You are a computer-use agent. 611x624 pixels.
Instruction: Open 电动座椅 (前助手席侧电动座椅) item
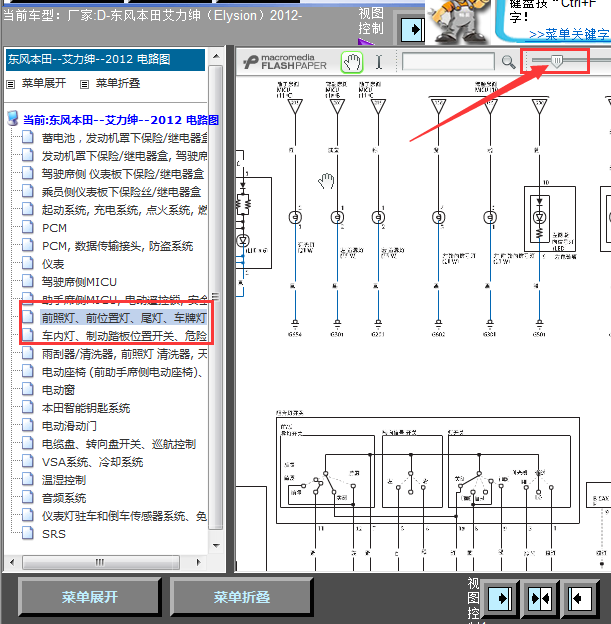tap(123, 372)
